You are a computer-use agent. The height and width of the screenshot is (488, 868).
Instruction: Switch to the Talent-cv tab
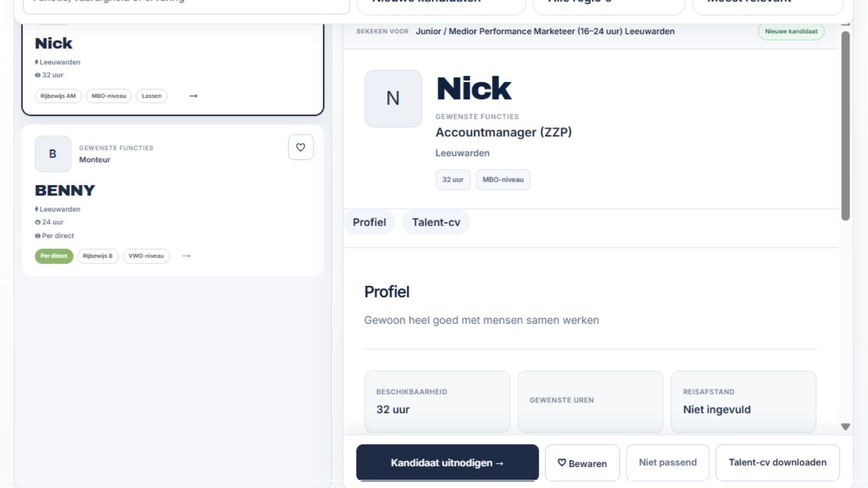coord(436,222)
